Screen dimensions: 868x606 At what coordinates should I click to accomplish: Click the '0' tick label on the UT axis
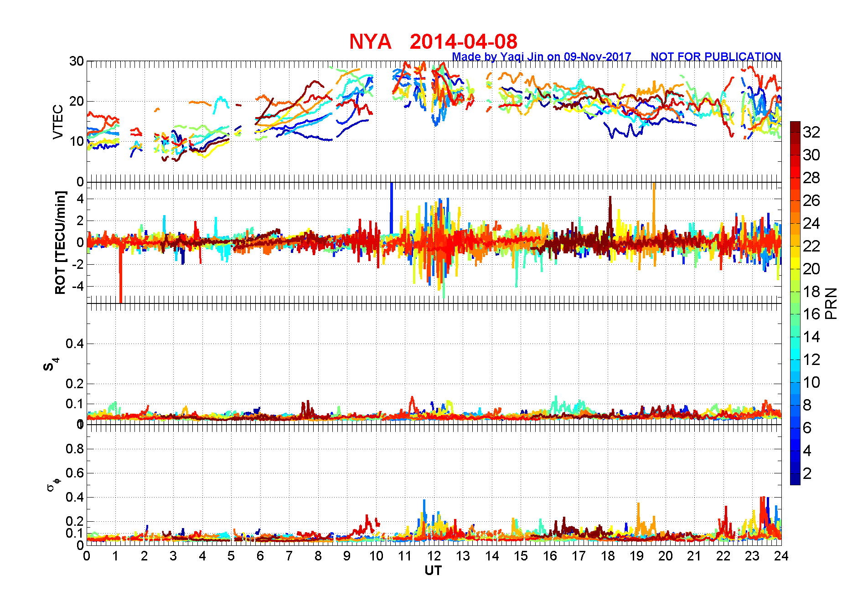pyautogui.click(x=87, y=556)
